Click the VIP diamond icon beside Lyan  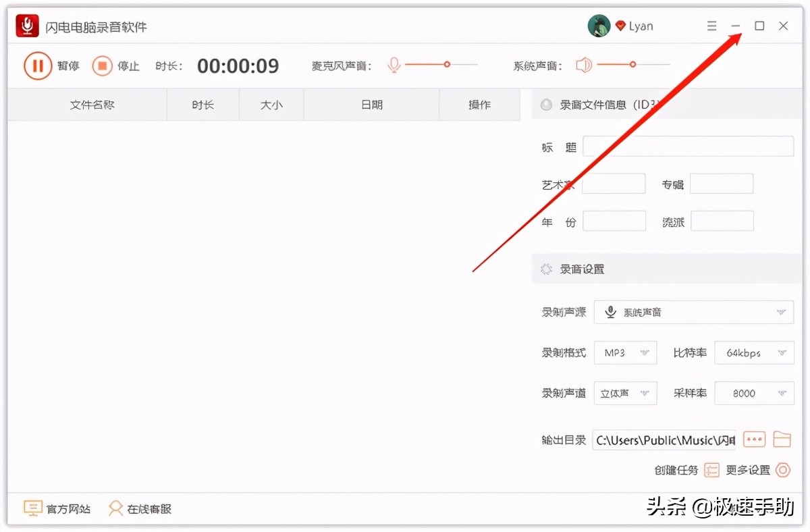(x=622, y=25)
